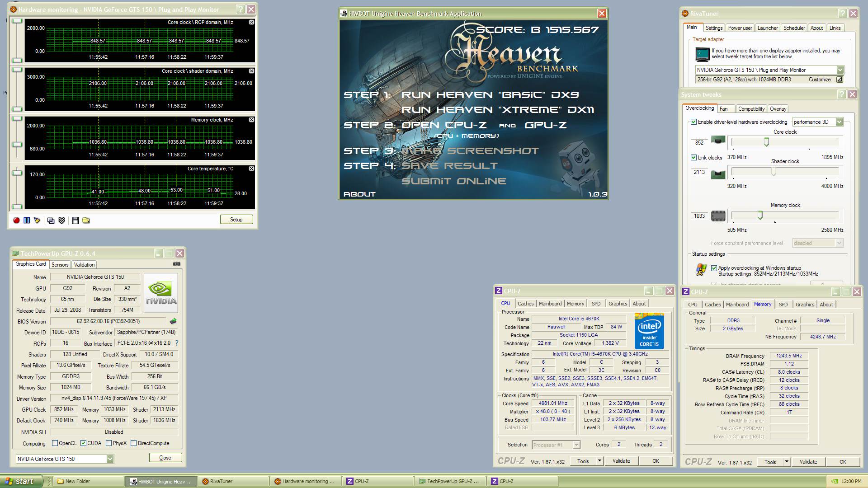Toggle the CUDA checkbox in GPU-Z
The image size is (868, 488).
tap(83, 443)
